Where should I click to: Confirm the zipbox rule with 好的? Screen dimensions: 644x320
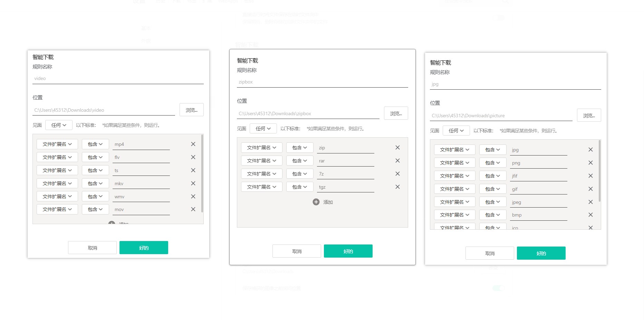click(x=348, y=251)
